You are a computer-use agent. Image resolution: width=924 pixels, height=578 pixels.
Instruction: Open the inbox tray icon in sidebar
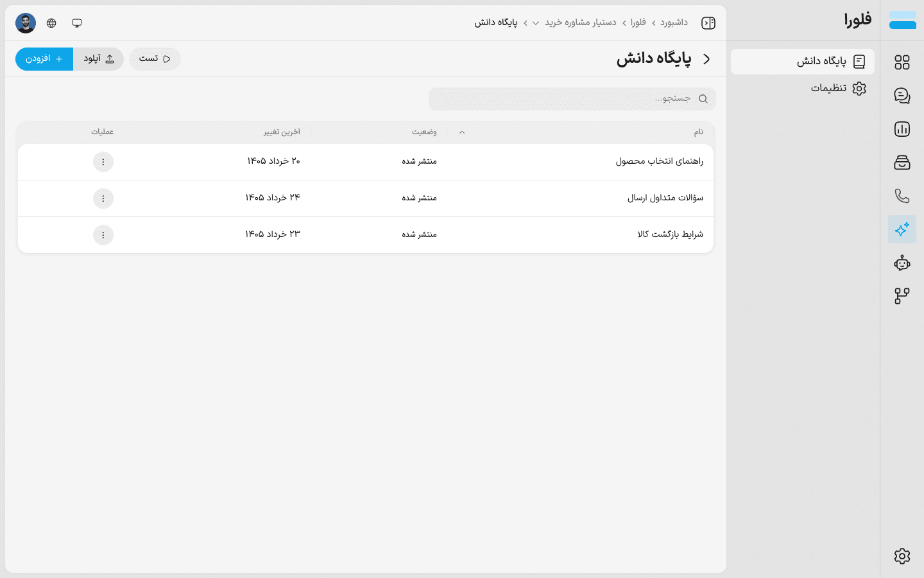tap(902, 162)
